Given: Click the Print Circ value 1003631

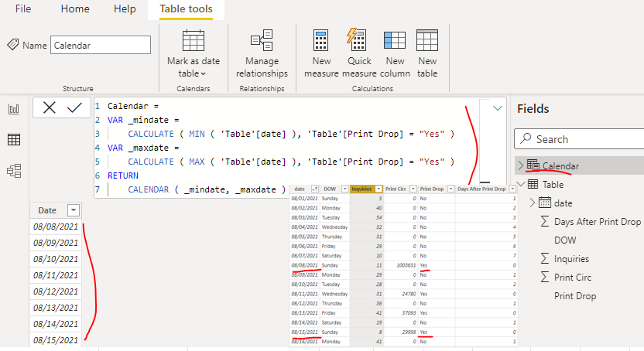Looking at the screenshot, I should pos(406,265).
